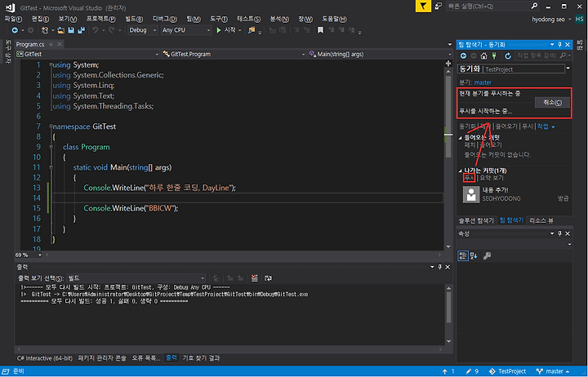Click 요약 보기 link under outgoing commits
This screenshot has height=377, width=588.
tap(492, 178)
